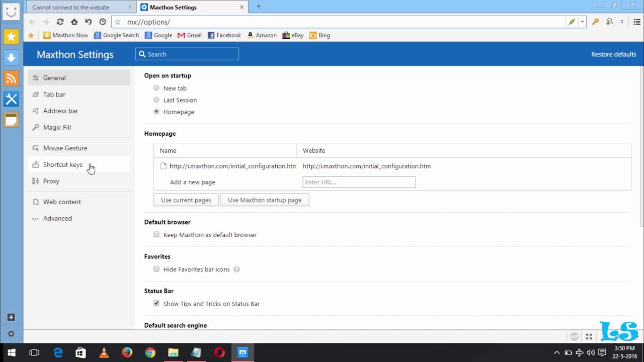Click the green engine switch icon
644x362 pixels.
(572, 22)
